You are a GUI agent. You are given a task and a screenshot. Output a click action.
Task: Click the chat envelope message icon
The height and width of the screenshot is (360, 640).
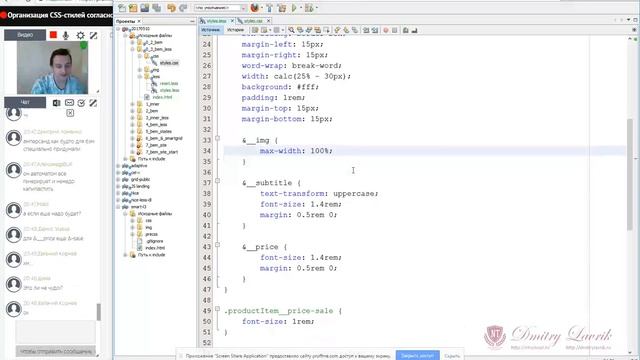(69, 103)
